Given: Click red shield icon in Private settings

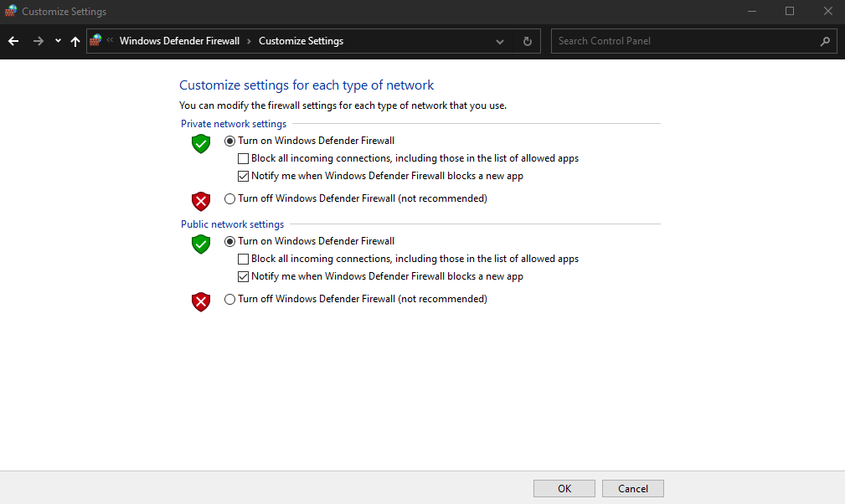Looking at the screenshot, I should pyautogui.click(x=201, y=202).
